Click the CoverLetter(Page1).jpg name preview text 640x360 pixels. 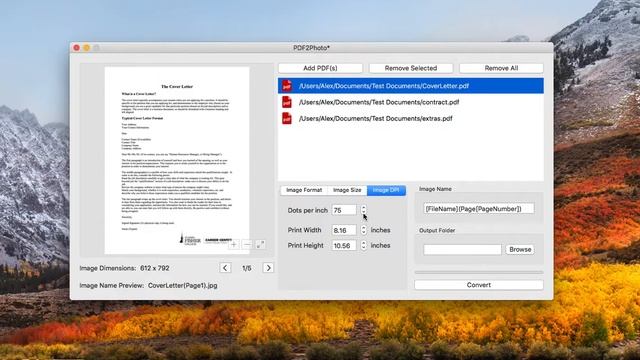[182, 286]
